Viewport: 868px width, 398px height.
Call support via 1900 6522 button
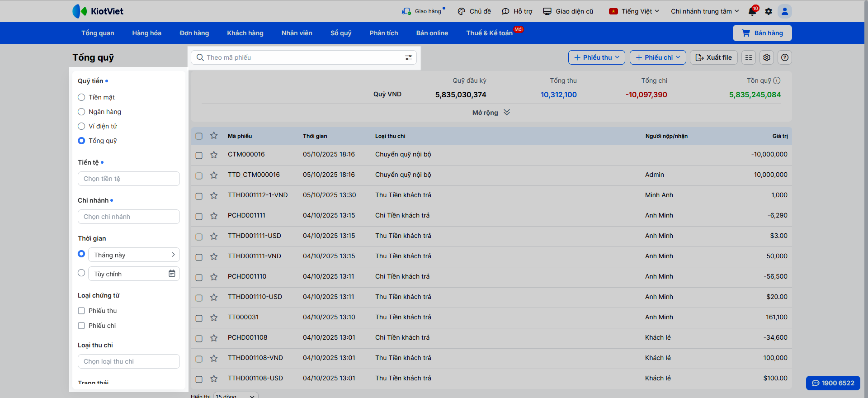tap(833, 383)
